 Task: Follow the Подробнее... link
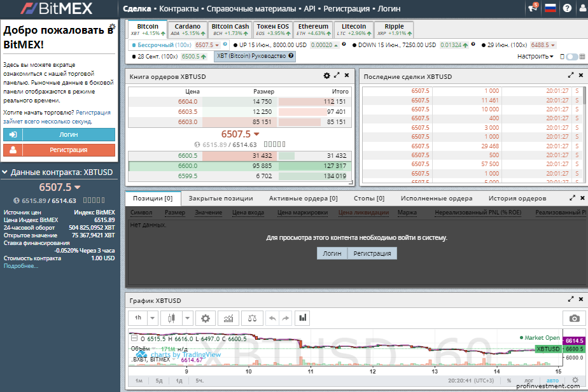coord(21,266)
